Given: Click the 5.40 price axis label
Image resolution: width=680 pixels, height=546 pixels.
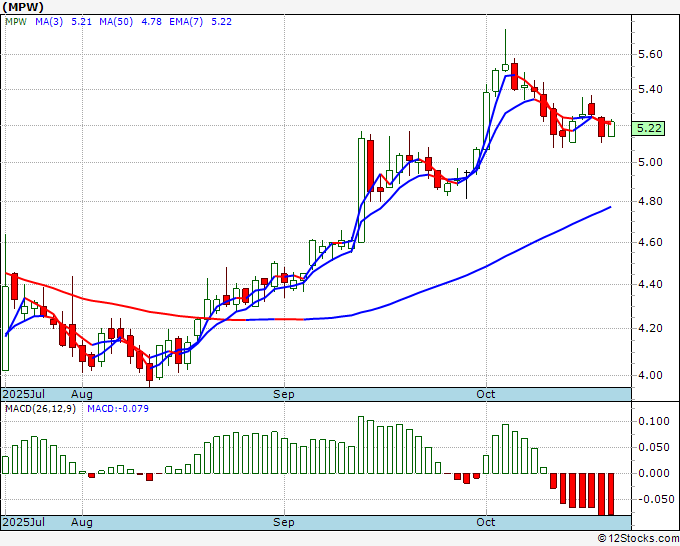Looking at the screenshot, I should pos(650,89).
